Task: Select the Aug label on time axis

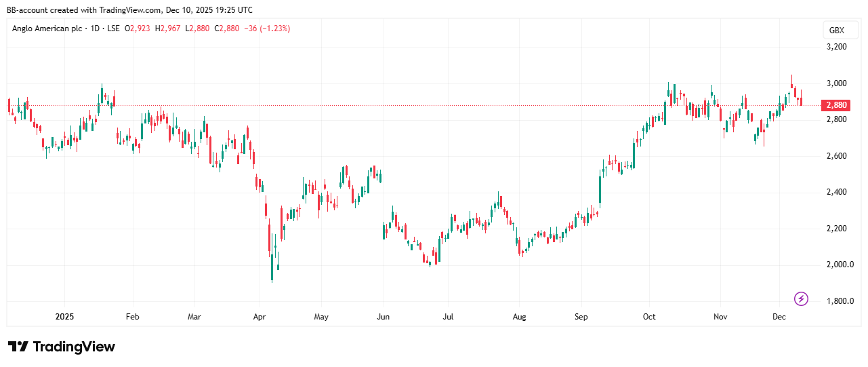Action: click(519, 316)
